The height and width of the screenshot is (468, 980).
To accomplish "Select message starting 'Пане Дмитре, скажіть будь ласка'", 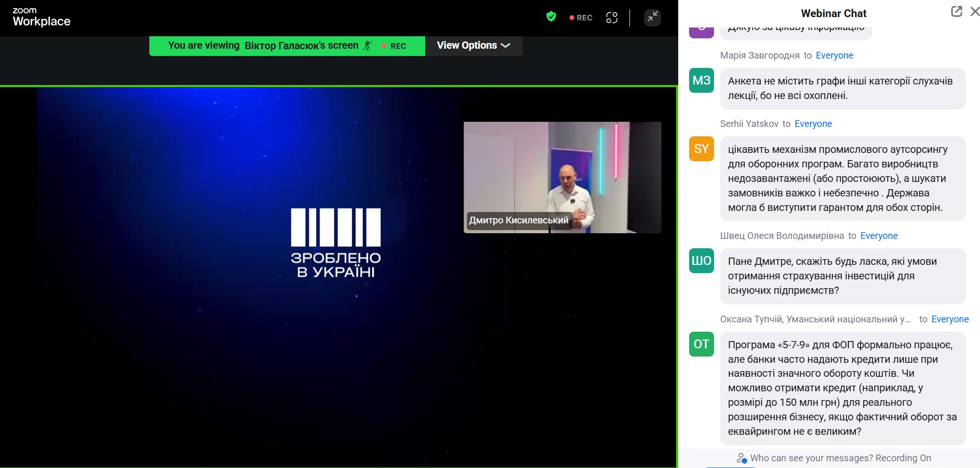I will click(x=843, y=276).
